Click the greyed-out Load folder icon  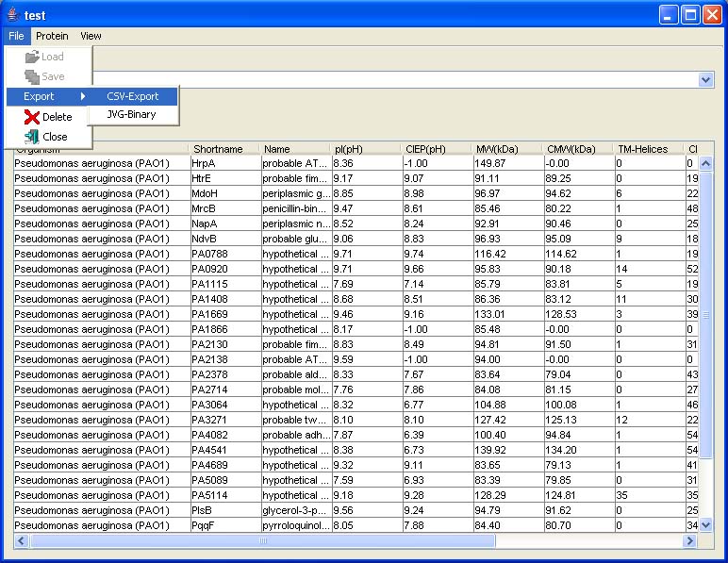coord(31,58)
